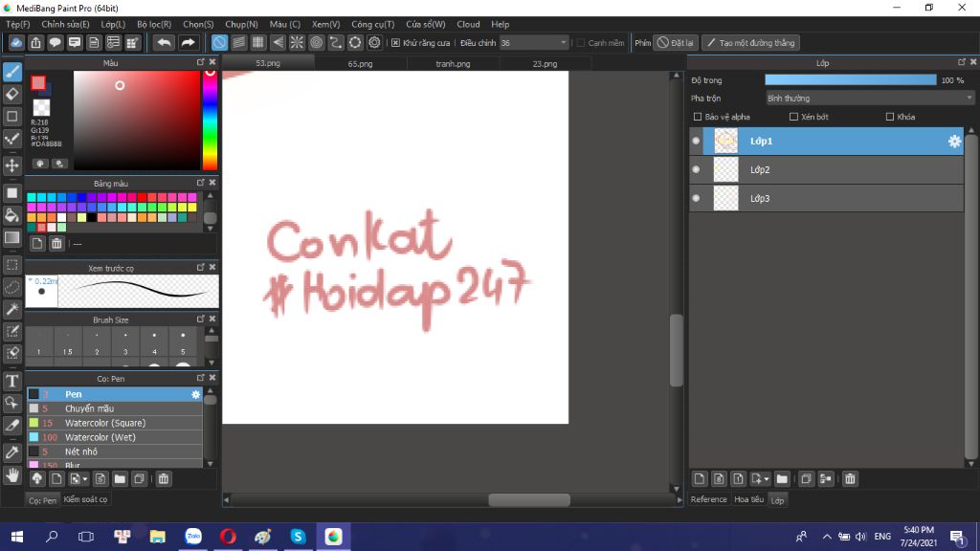980x551 pixels.
Task: Enable crisscross grid snap guide
Action: tap(258, 42)
